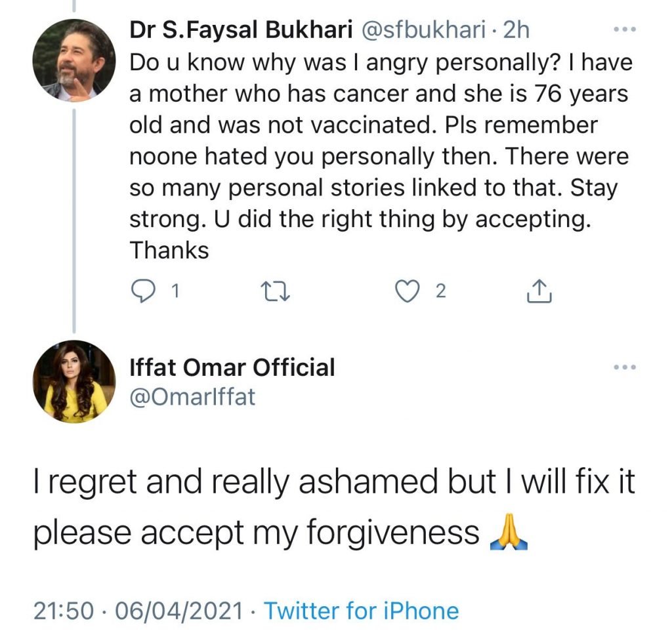Open the Twitter for iPhone source link

(x=361, y=611)
